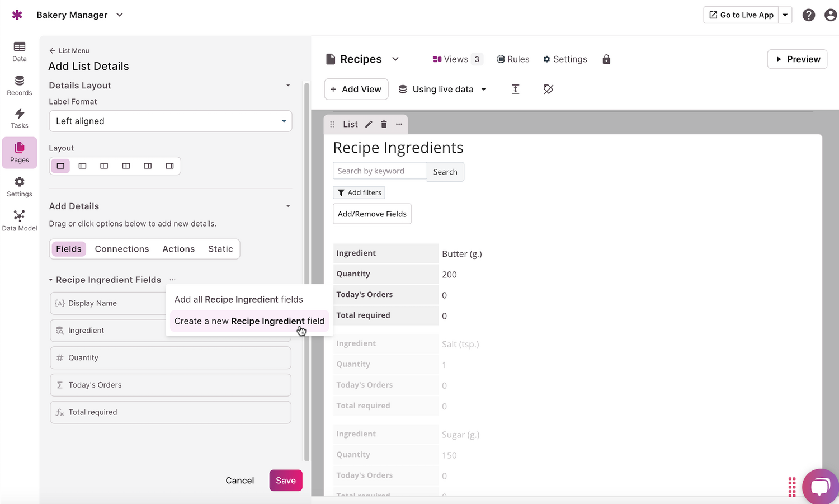Click the Add/Remove Fields button
The width and height of the screenshot is (839, 504).
[372, 214]
